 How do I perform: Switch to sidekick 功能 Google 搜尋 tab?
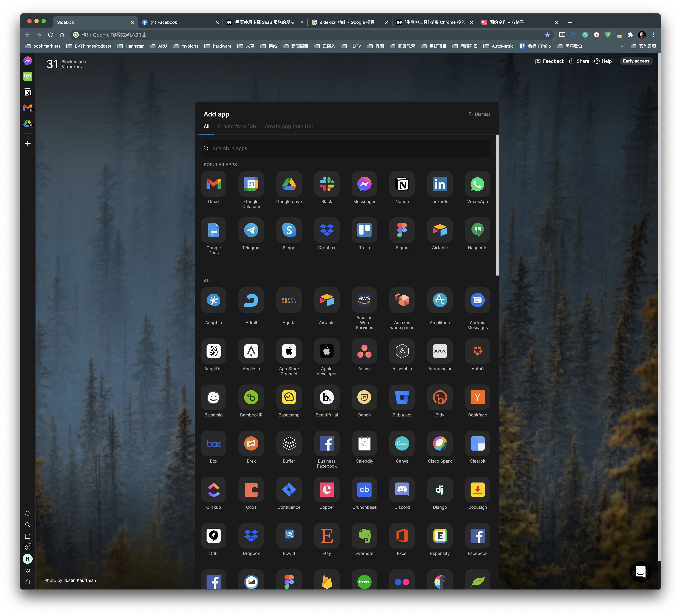tap(350, 22)
